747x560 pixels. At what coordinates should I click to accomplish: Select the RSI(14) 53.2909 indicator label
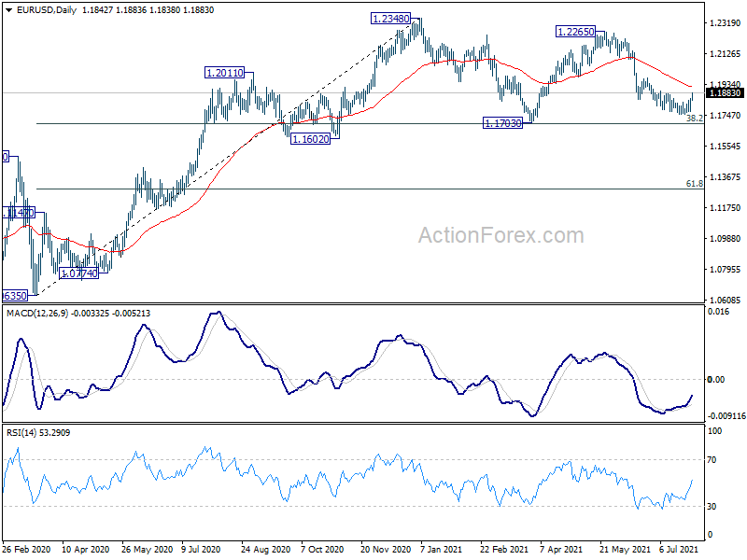[x=38, y=433]
